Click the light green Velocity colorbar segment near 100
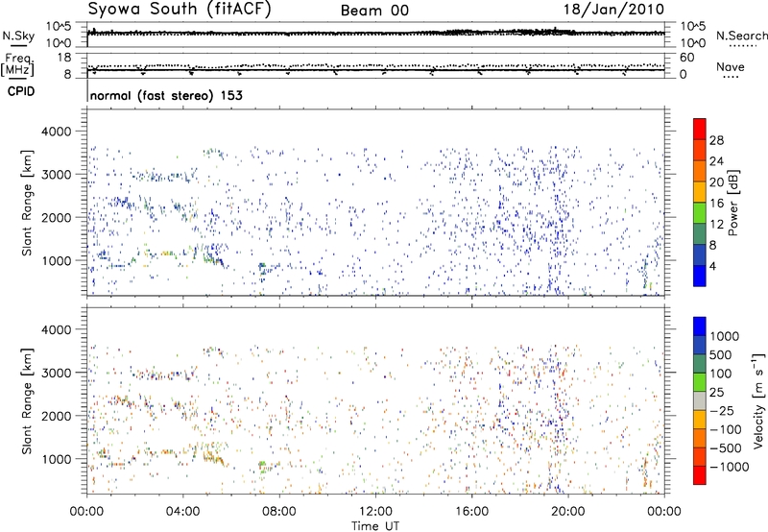The image size is (768, 532). (700, 382)
